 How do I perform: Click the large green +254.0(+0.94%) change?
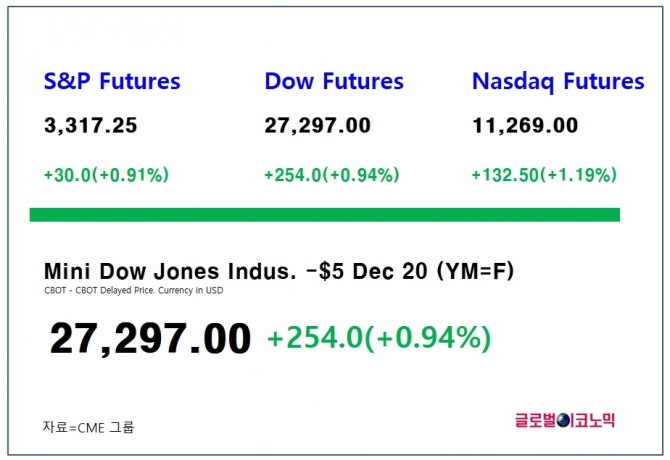(x=379, y=340)
